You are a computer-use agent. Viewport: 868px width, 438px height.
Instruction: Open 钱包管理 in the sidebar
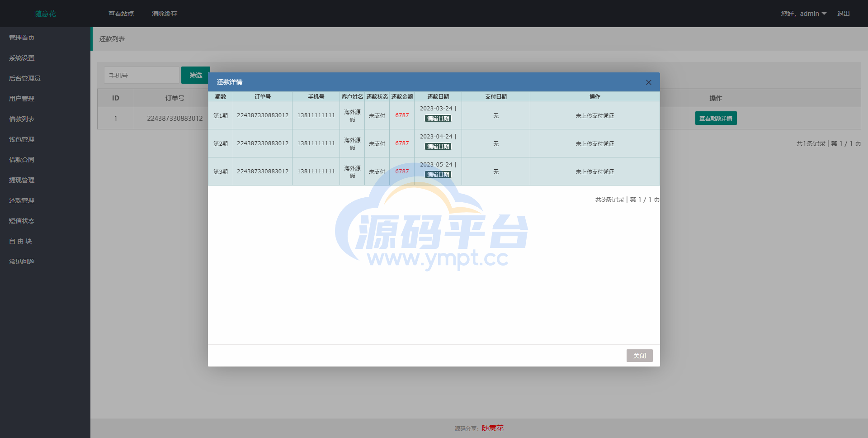pos(22,139)
